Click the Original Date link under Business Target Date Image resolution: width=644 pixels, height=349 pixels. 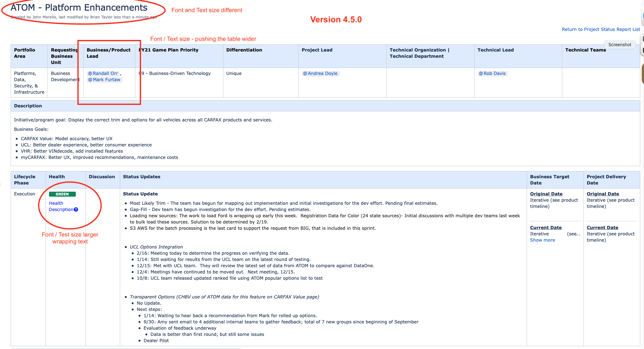coord(546,194)
